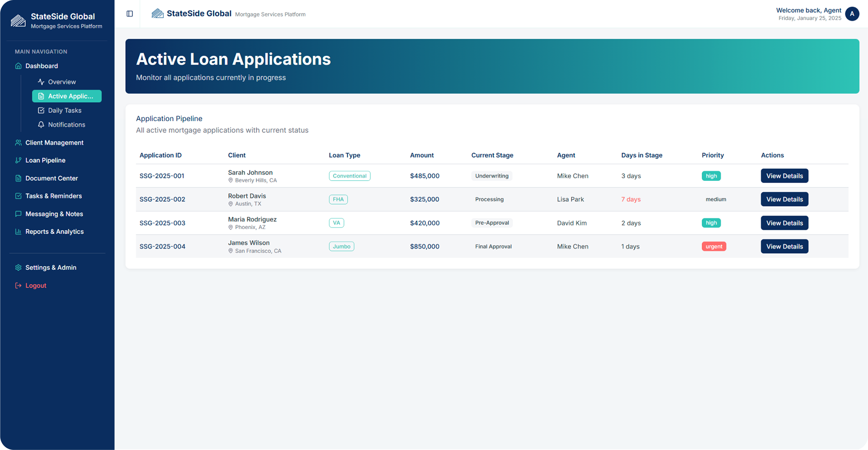This screenshot has width=868, height=450.
Task: Click the Underwriting stage badge
Action: 492,176
